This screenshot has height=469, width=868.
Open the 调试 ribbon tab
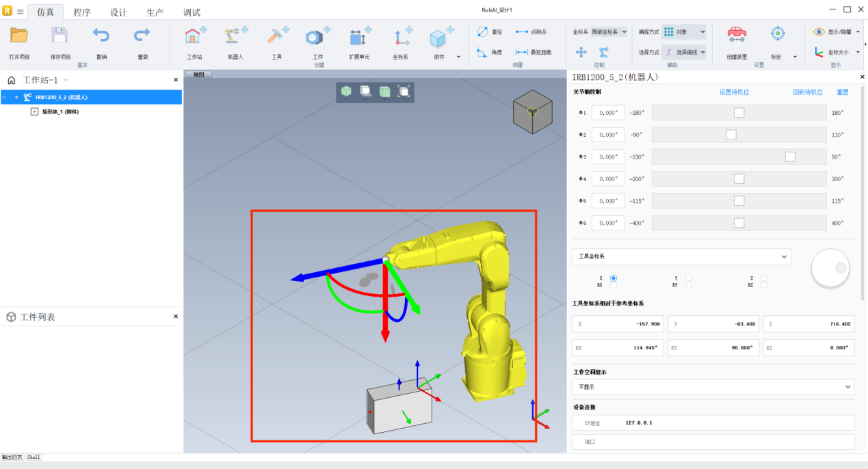[192, 12]
